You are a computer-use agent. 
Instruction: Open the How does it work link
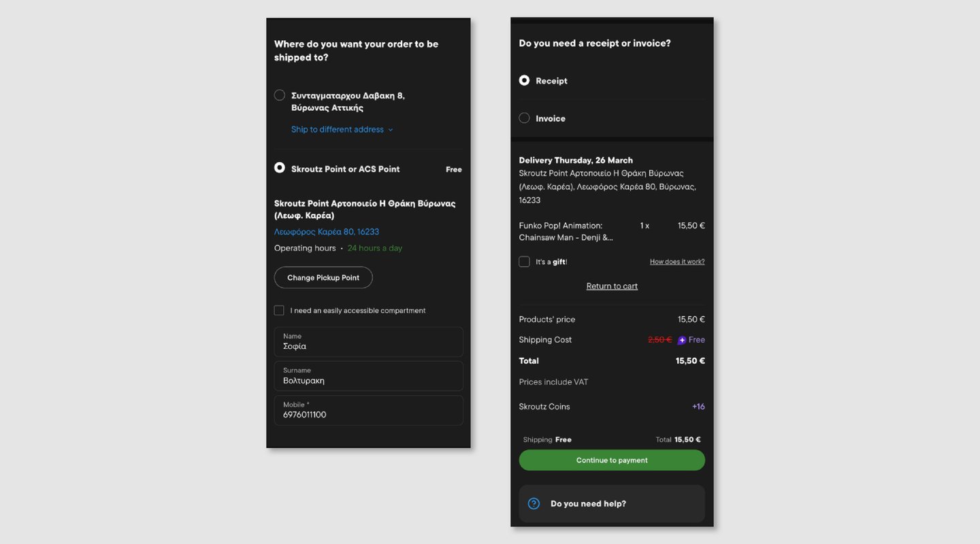[677, 262]
